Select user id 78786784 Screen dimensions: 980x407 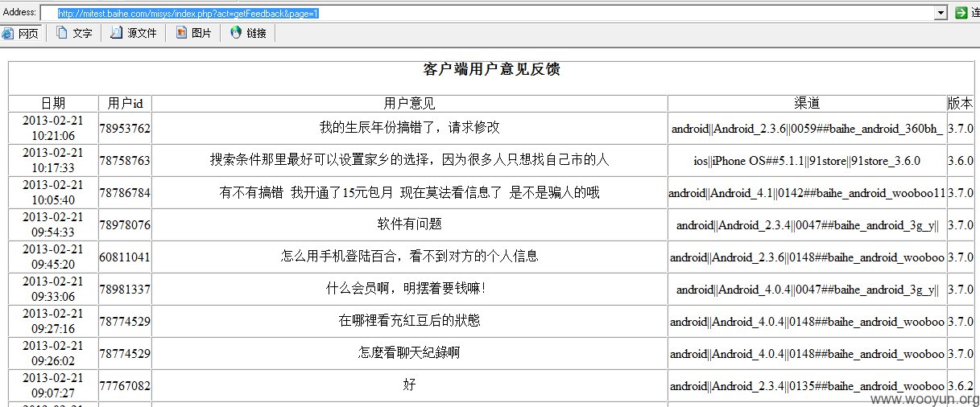[x=125, y=192]
